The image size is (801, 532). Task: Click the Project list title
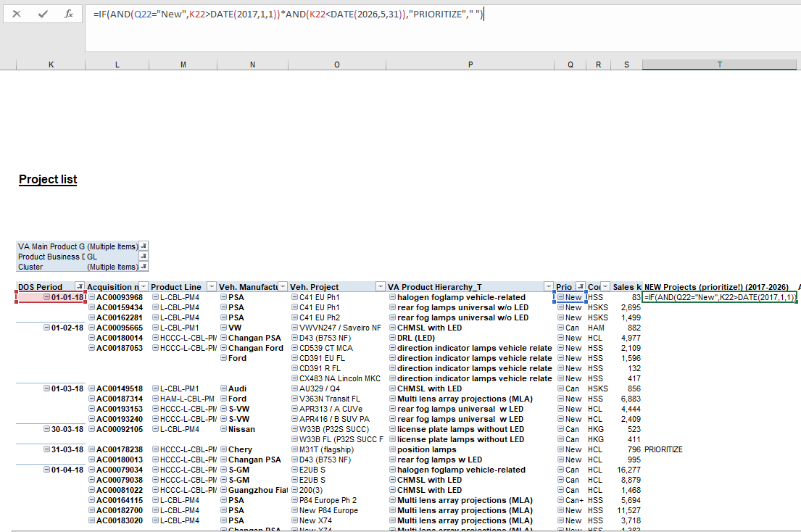[48, 179]
